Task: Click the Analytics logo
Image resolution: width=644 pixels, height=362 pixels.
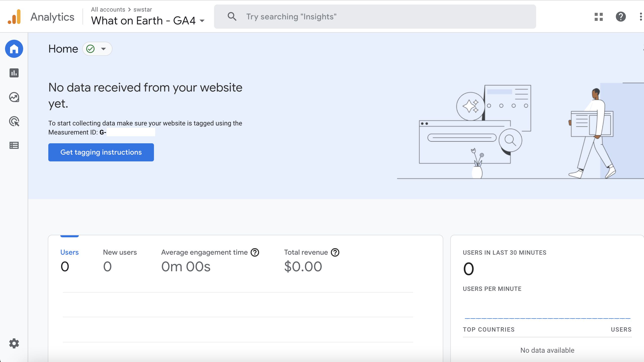Action: click(x=40, y=17)
